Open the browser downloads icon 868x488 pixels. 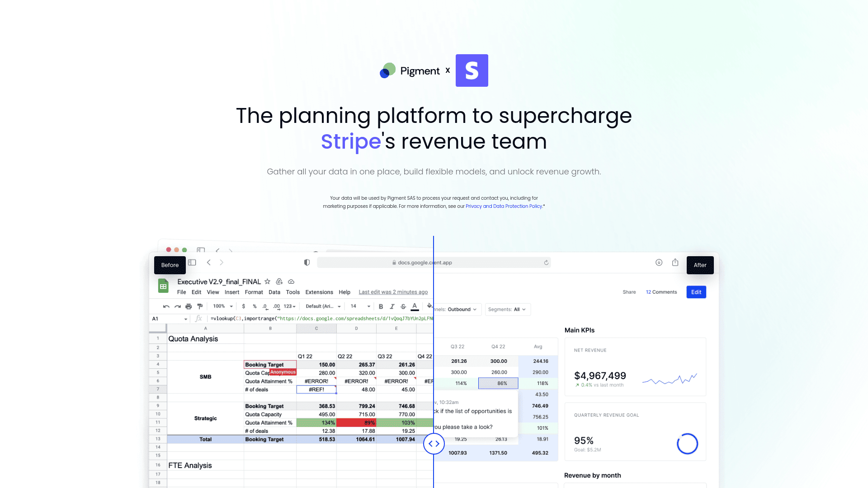(659, 263)
